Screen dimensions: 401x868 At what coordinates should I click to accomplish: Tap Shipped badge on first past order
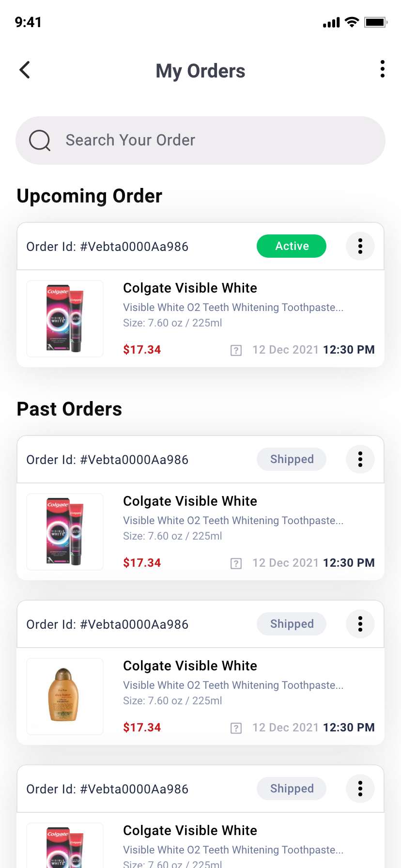[x=292, y=459]
